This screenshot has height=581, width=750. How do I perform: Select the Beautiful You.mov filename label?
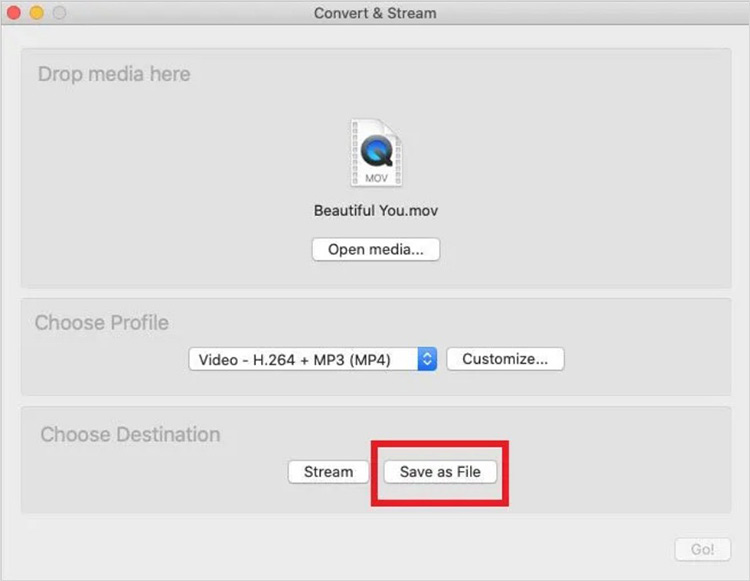tap(376, 210)
